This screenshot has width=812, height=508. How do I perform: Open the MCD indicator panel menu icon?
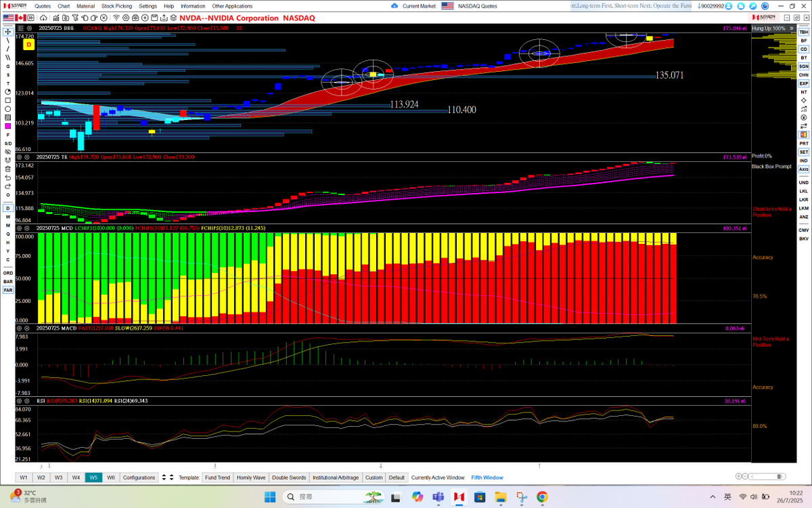point(19,228)
